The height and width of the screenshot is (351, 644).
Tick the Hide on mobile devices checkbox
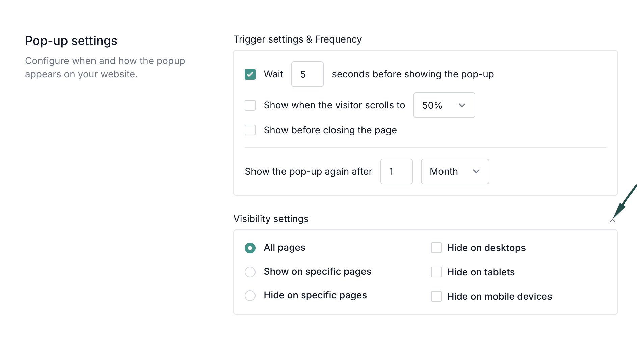436,296
